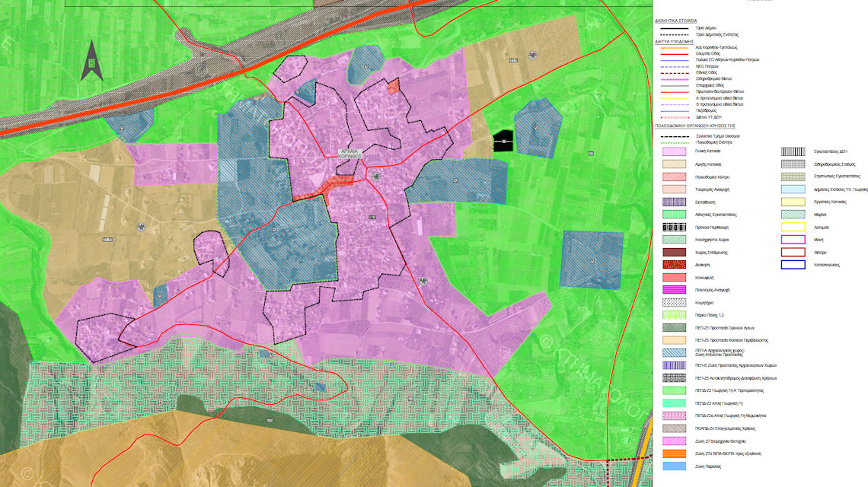
Task: Click the Γενική Κατοικία legend label
Action: pos(707,151)
